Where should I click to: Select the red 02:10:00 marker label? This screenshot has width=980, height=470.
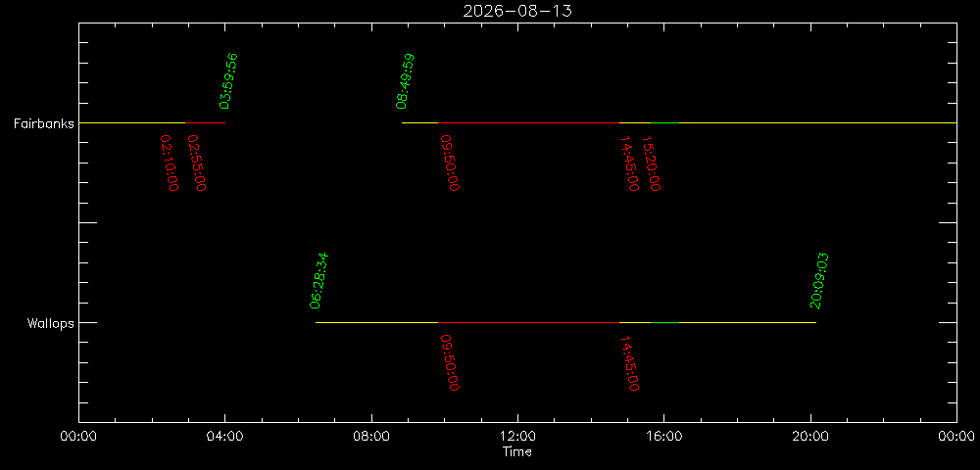click(x=170, y=163)
